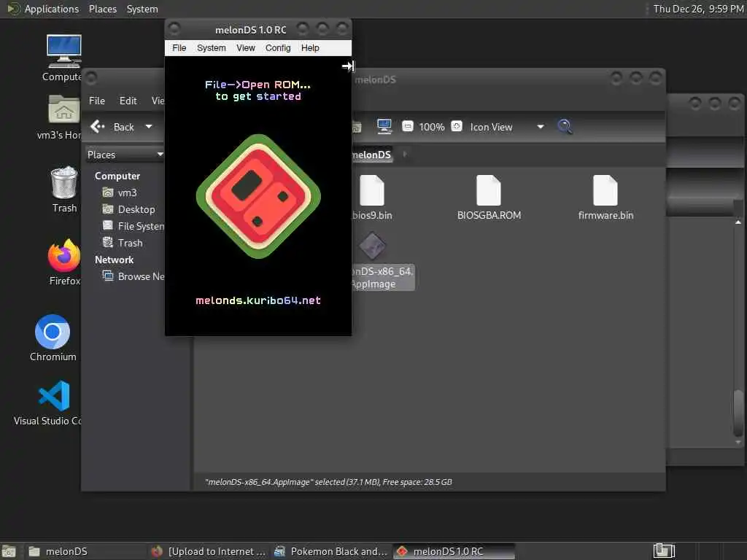The height and width of the screenshot is (560, 747).
Task: Select File System in the Places sidebar
Action: click(x=141, y=226)
